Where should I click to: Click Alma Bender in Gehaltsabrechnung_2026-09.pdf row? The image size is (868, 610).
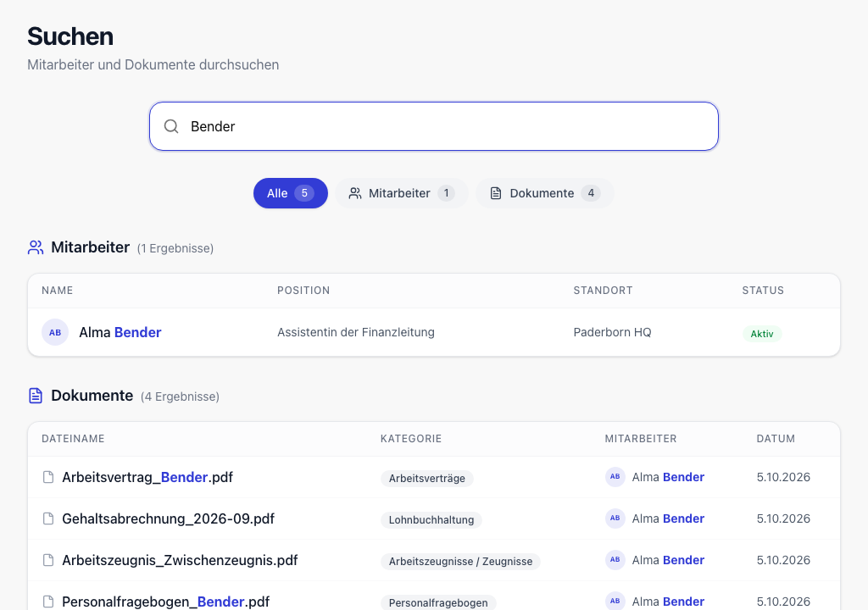coord(668,518)
